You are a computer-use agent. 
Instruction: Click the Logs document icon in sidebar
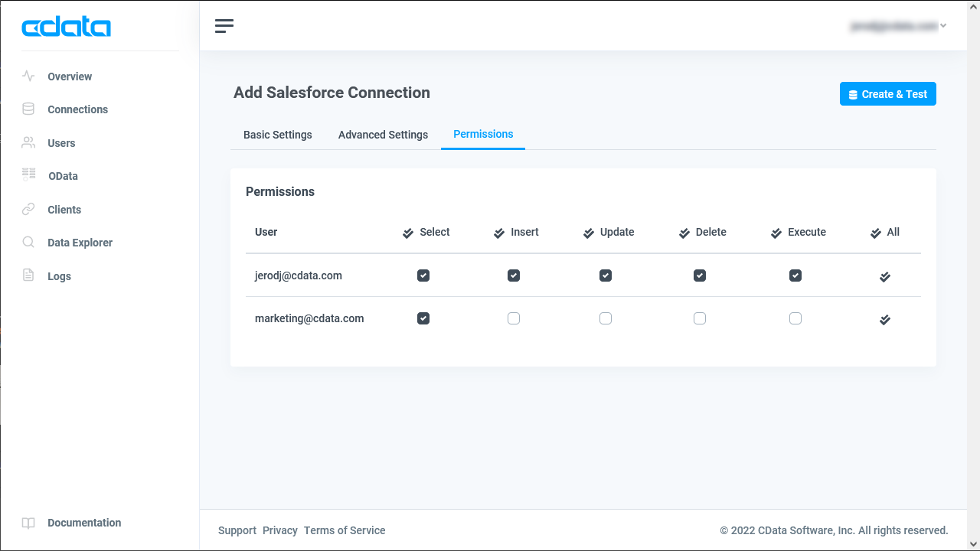coord(28,275)
